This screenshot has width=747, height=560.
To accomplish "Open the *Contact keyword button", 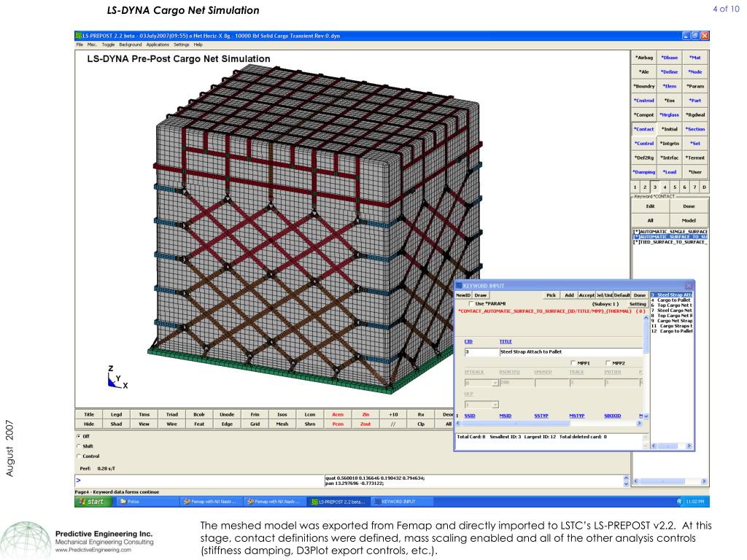I will click(x=644, y=129).
